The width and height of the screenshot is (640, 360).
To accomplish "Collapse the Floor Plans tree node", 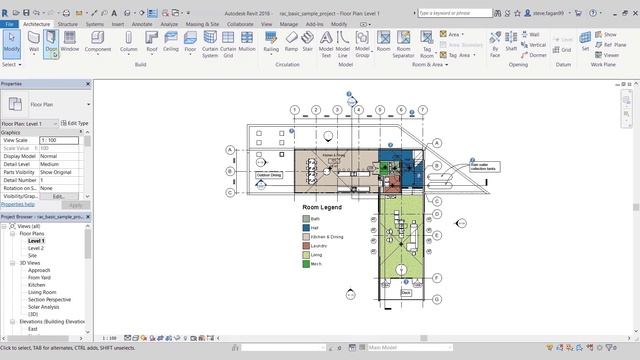I will tap(12, 233).
